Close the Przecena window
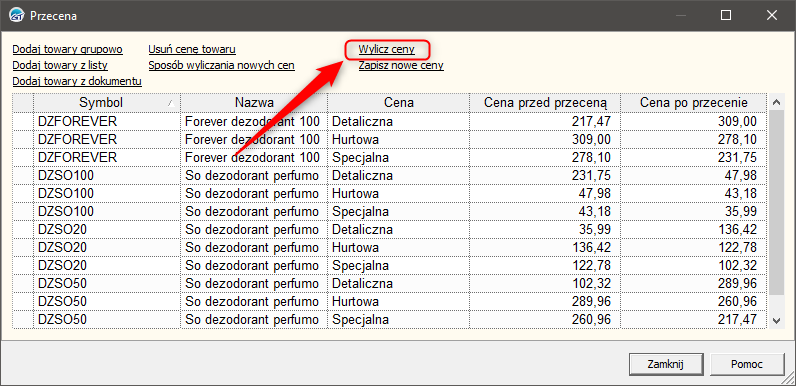The image size is (796, 386). click(772, 15)
